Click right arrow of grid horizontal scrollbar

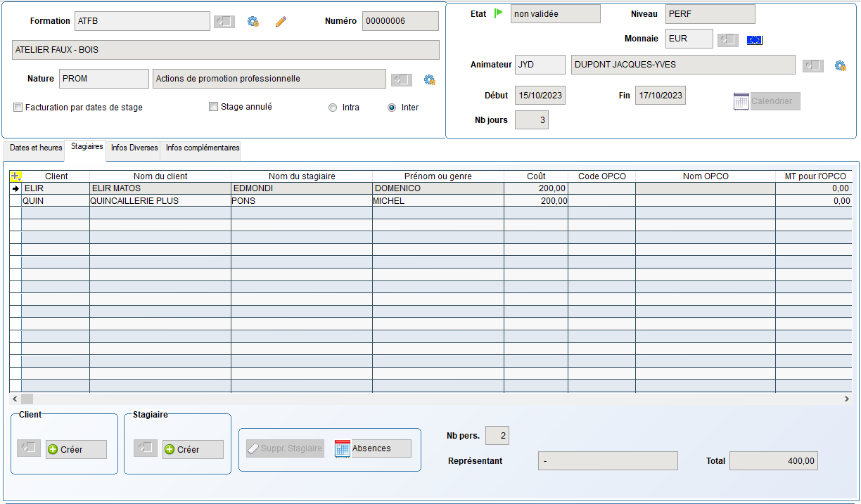coord(846,399)
